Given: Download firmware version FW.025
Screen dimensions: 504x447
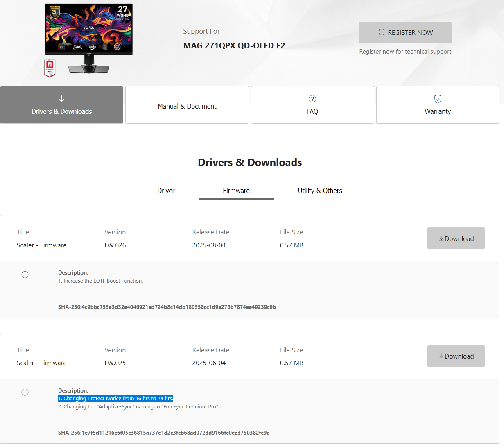Looking at the screenshot, I should click(x=456, y=356).
